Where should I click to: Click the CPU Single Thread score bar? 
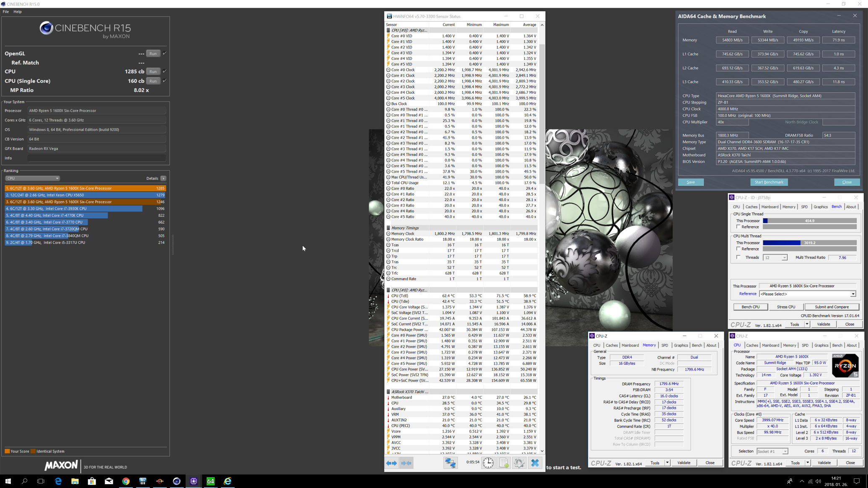(x=810, y=221)
